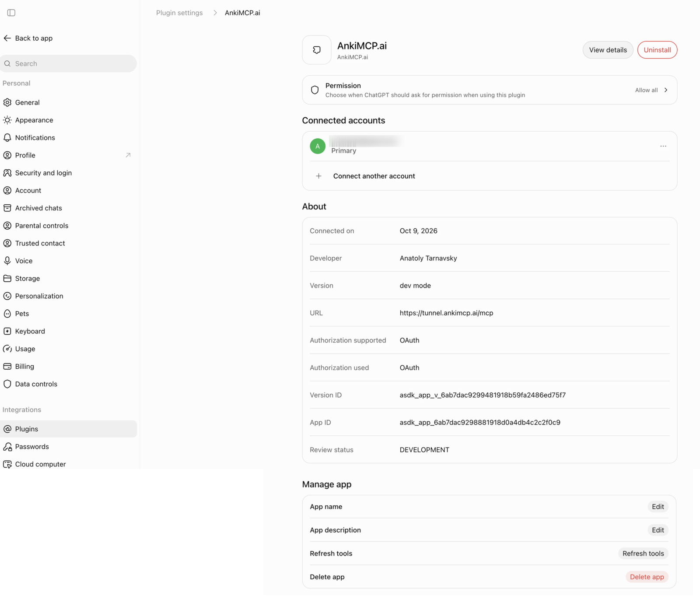700x602 pixels.
Task: Open Appearance sun icon
Action: pos(7,120)
